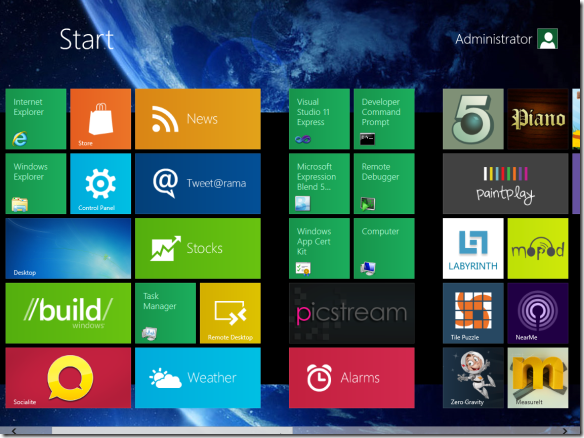Open Windows App Cert Kit tile

pos(319,248)
